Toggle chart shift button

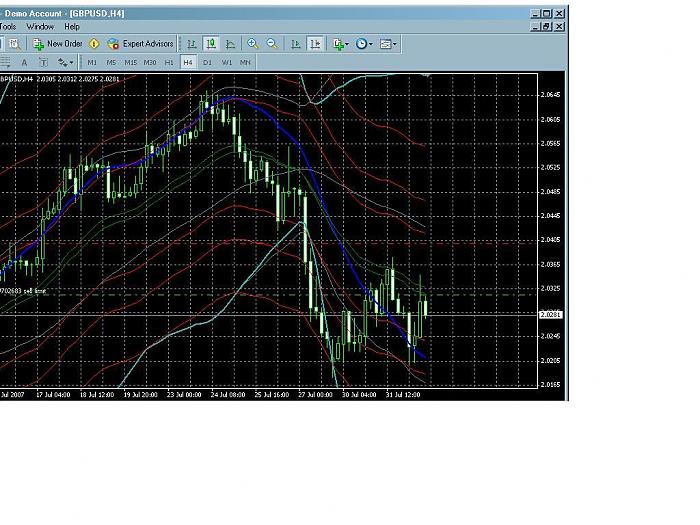pos(315,44)
